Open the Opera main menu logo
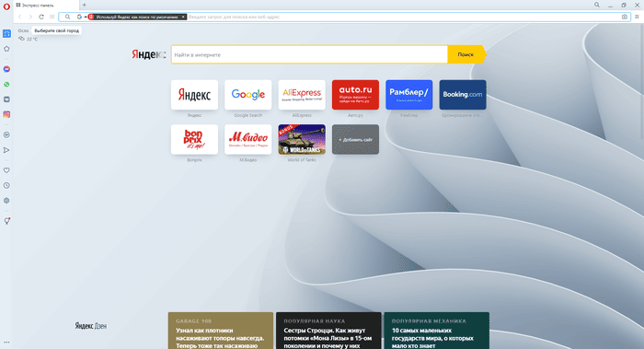 coord(6,6)
